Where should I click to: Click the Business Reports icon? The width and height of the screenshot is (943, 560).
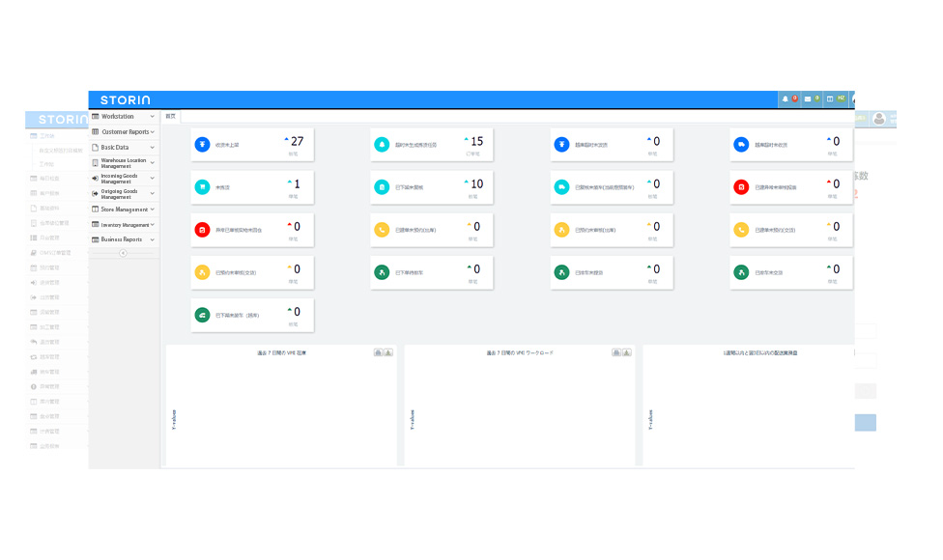tap(95, 239)
